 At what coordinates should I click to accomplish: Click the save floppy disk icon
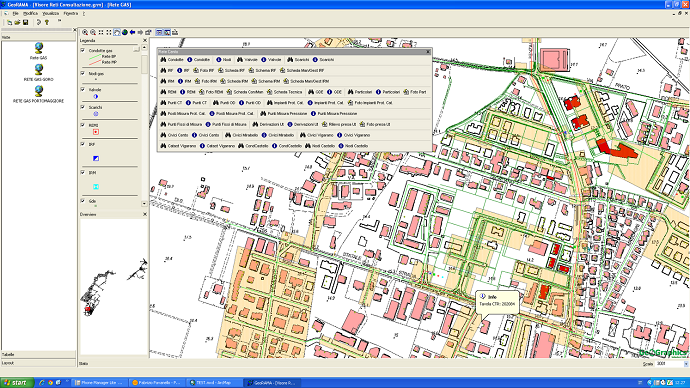coord(26,22)
